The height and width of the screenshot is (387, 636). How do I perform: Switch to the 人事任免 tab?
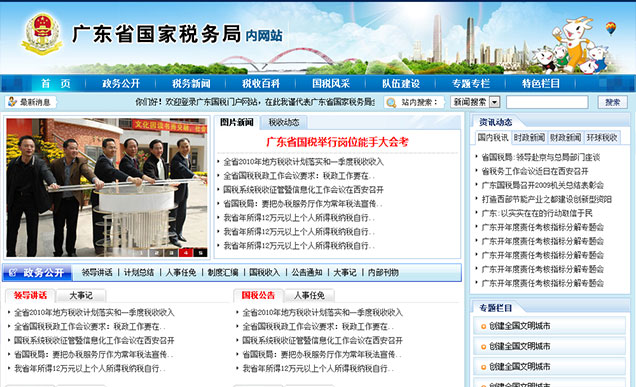tap(309, 295)
